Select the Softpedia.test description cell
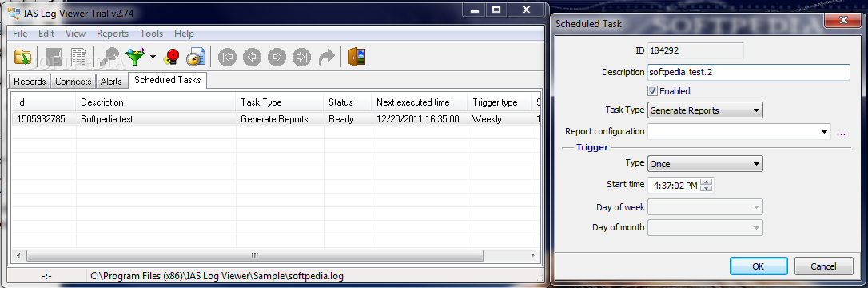Screen dimensions: 868x288 pos(156,118)
